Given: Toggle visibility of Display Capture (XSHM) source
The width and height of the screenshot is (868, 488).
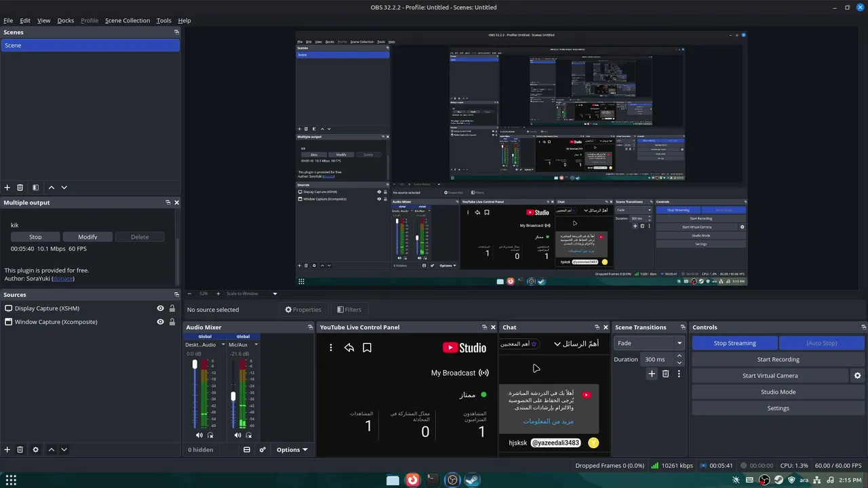Looking at the screenshot, I should click(x=161, y=308).
